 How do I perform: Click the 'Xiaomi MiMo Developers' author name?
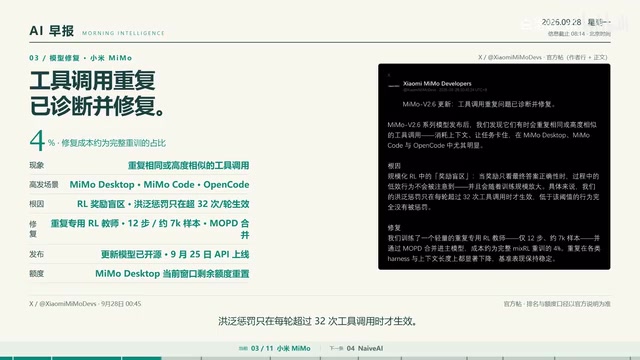(x=437, y=83)
